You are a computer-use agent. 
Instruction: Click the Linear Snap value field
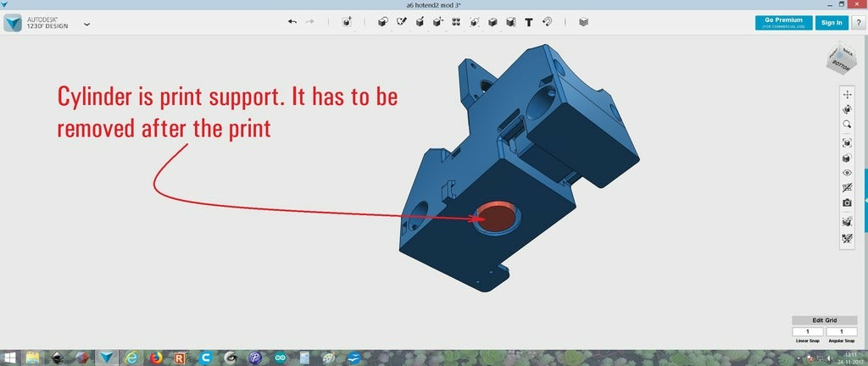pos(807,331)
